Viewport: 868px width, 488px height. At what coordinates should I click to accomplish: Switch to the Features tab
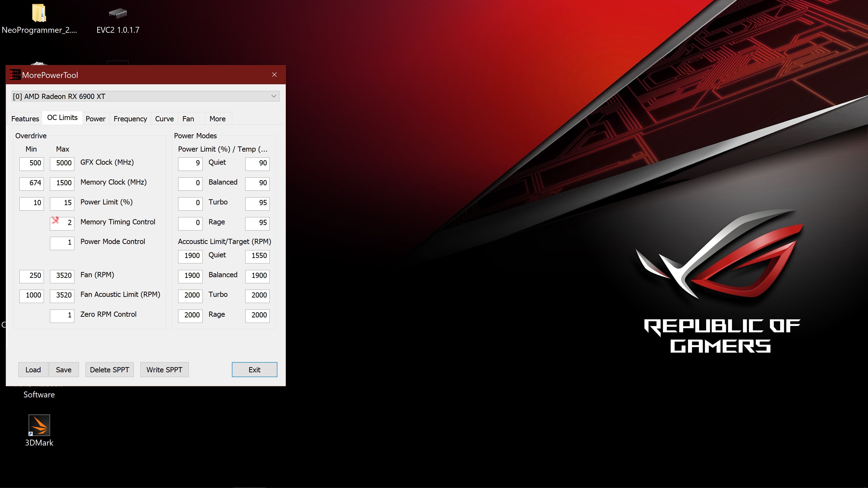point(25,119)
